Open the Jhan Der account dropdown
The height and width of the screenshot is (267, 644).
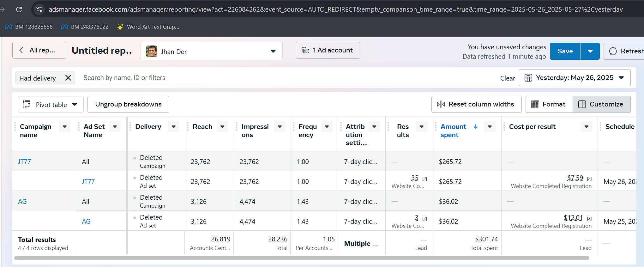pyautogui.click(x=211, y=51)
